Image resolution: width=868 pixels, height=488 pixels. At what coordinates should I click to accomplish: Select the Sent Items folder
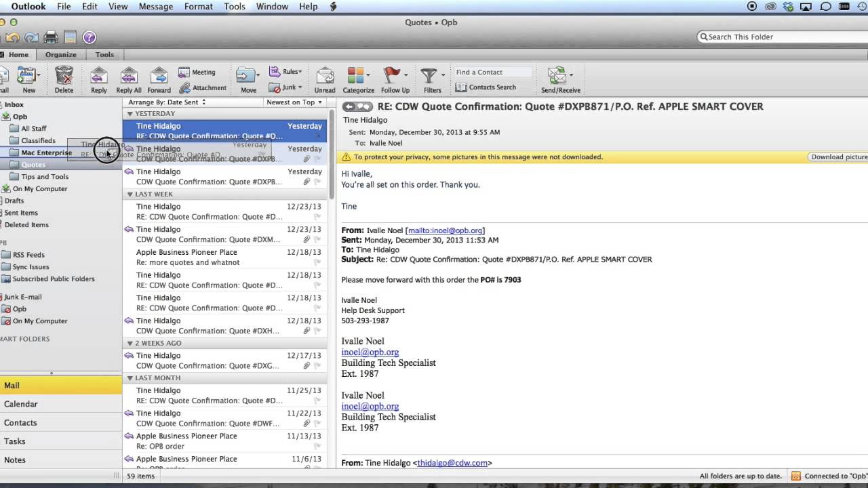[21, 213]
